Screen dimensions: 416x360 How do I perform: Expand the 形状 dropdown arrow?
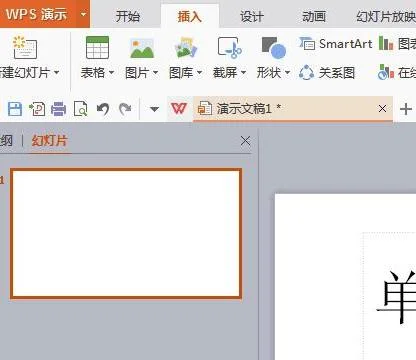point(287,72)
